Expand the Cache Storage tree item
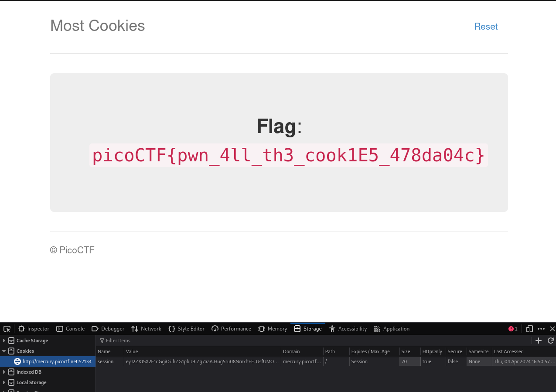 tap(4, 341)
